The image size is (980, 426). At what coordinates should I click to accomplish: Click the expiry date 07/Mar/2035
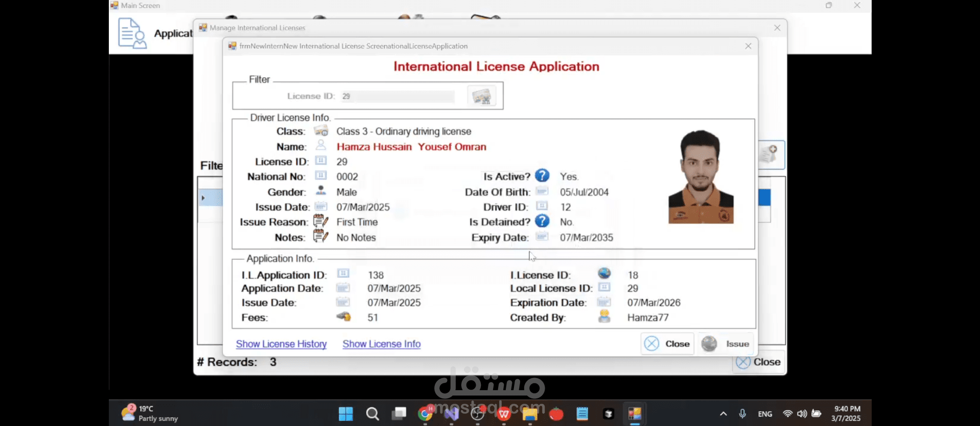click(x=587, y=237)
